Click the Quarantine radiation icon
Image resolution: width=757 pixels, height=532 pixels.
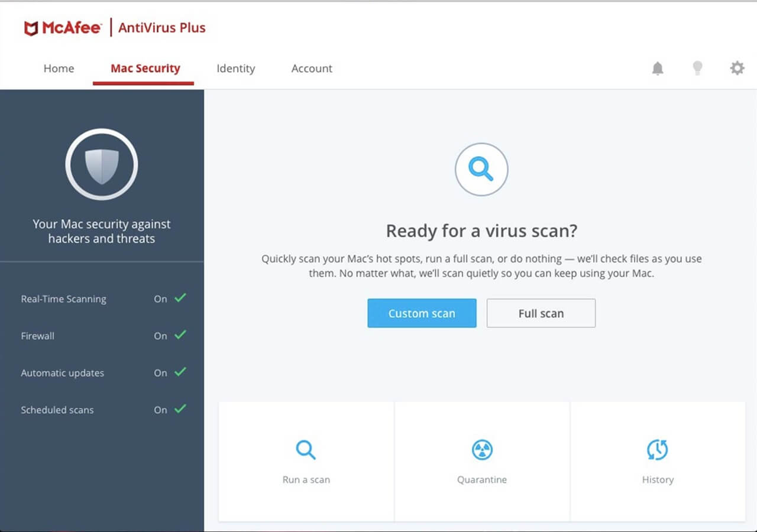tap(482, 450)
